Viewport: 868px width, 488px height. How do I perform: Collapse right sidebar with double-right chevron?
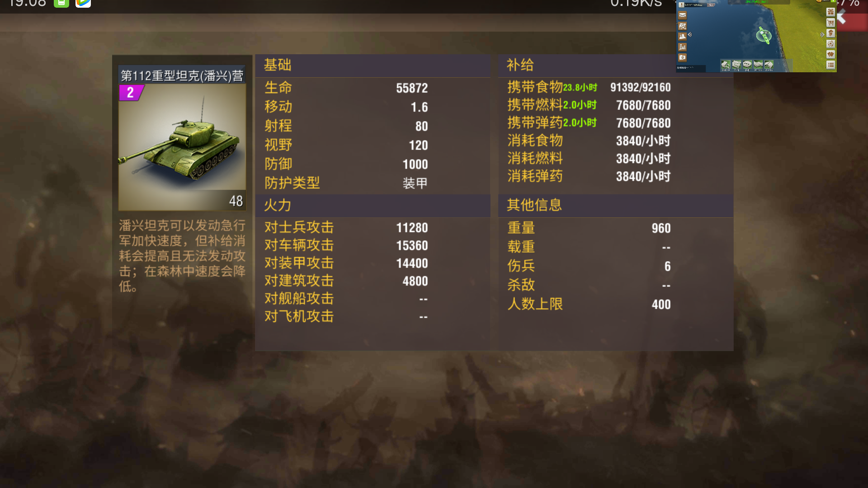822,34
